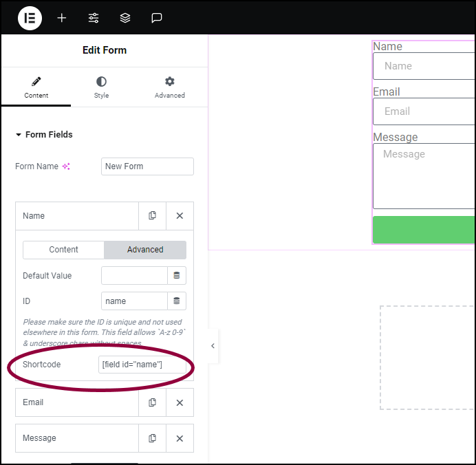Duplicate the Message form field
Viewport: 476px width, 465px height.
[153, 438]
